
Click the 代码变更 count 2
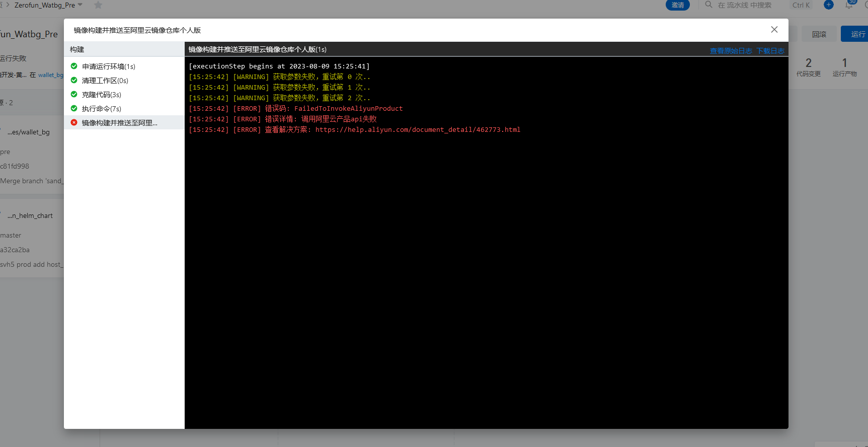[x=809, y=63]
